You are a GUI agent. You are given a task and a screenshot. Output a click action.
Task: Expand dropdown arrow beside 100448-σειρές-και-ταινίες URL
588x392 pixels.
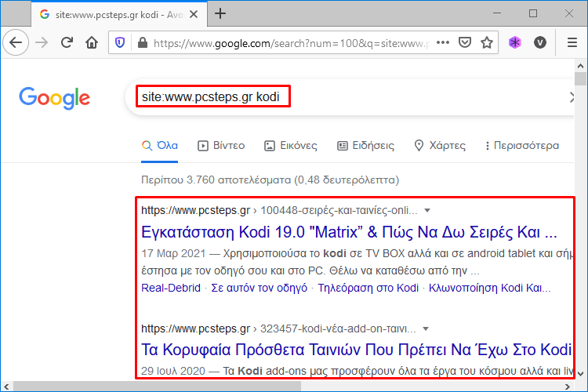tap(427, 210)
